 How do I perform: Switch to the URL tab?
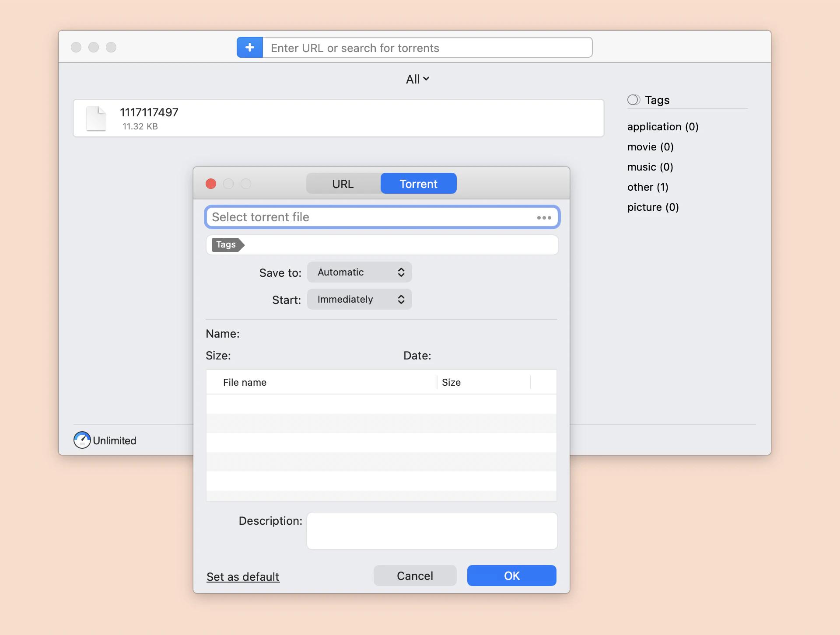(343, 184)
